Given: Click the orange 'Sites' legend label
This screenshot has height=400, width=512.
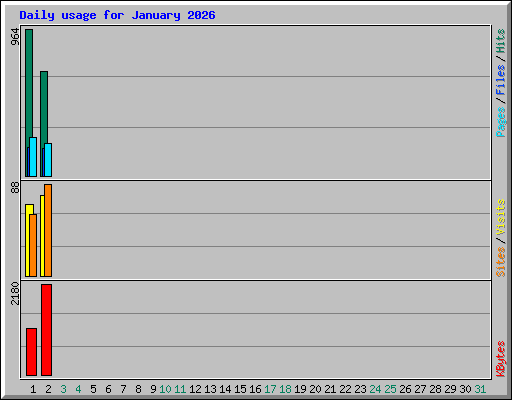Looking at the screenshot, I should coord(501,262).
